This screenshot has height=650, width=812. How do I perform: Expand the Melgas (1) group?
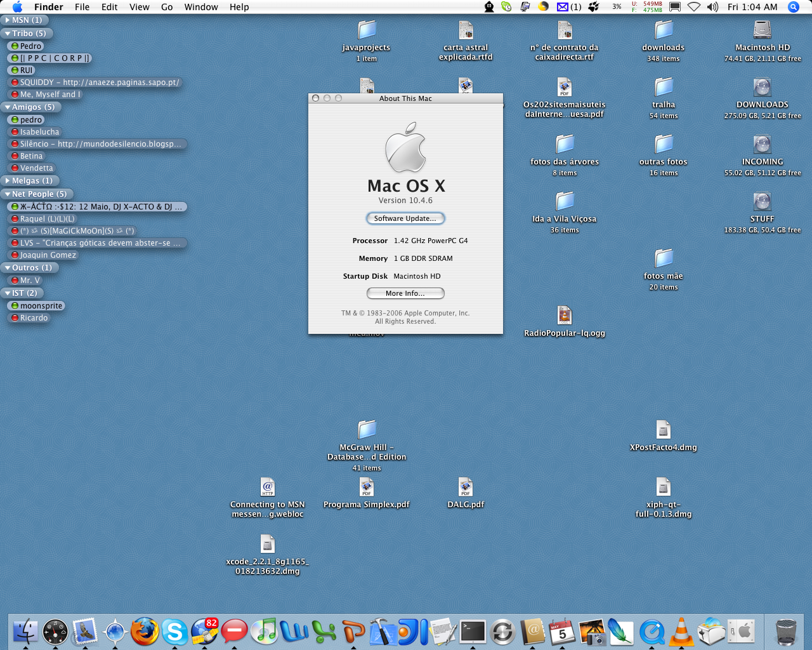click(8, 181)
